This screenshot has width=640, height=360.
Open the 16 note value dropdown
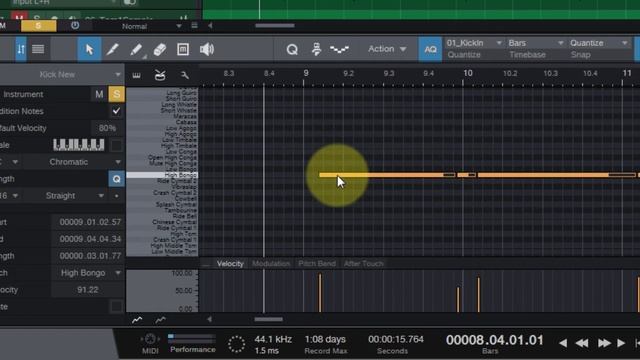(15, 196)
